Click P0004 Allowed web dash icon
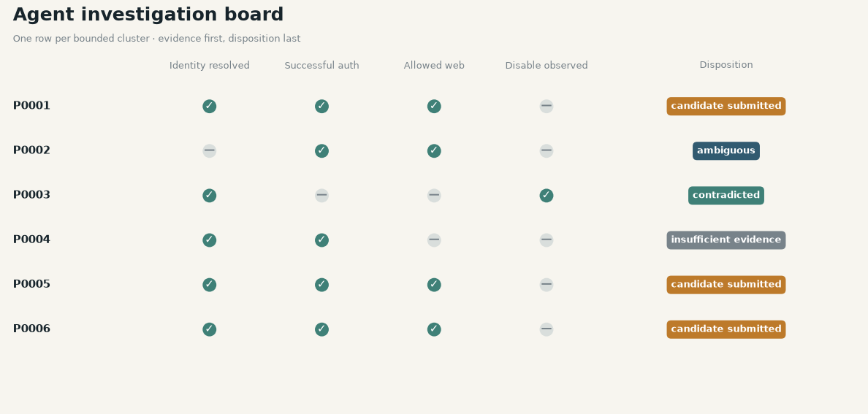The height and width of the screenshot is (414, 868). (434, 240)
